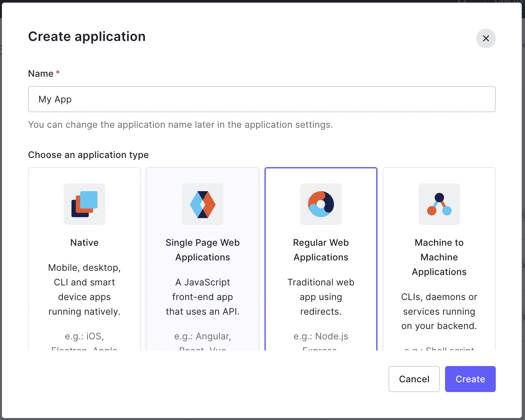The height and width of the screenshot is (420, 525).
Task: Close the Create application dialog
Action: pyautogui.click(x=486, y=38)
